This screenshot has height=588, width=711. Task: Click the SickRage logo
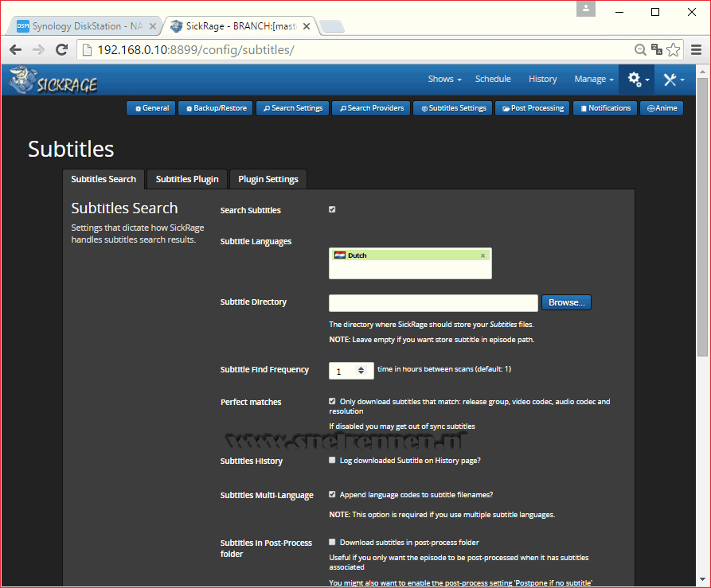pos(53,80)
